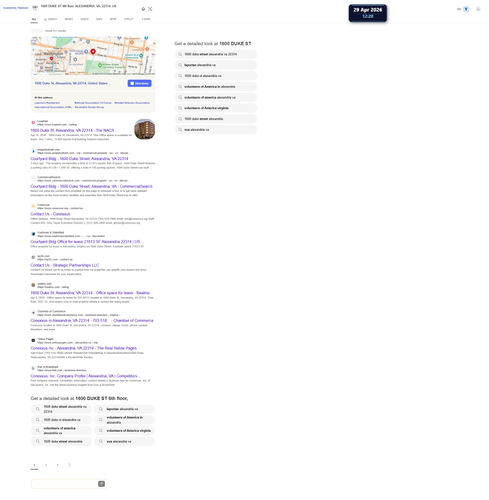The height and width of the screenshot is (500, 489).
Task: Click sidebar suggestion 'volunteers of America virginia'
Action: (x=216, y=108)
